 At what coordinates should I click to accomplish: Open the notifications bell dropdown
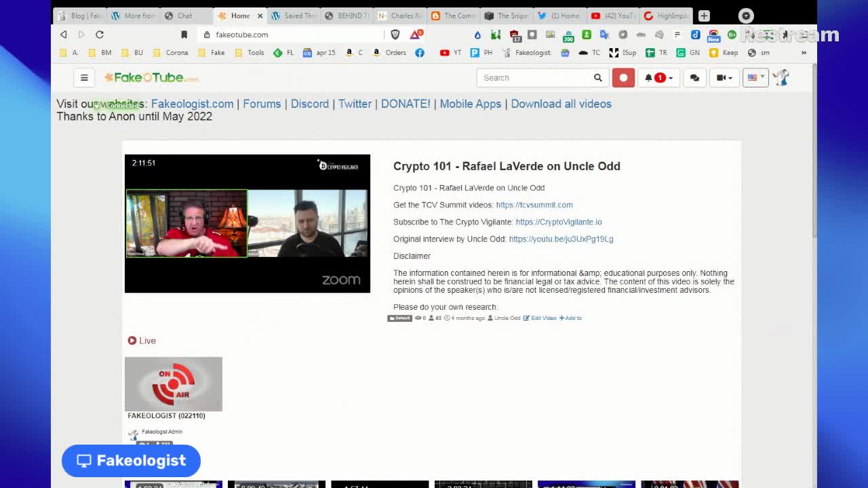coord(658,77)
